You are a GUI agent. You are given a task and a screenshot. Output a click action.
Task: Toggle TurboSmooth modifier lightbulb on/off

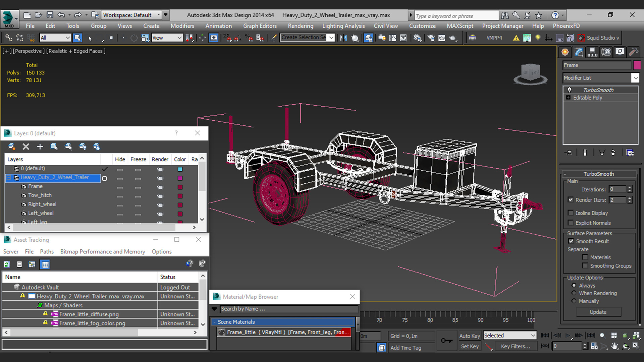tap(569, 90)
